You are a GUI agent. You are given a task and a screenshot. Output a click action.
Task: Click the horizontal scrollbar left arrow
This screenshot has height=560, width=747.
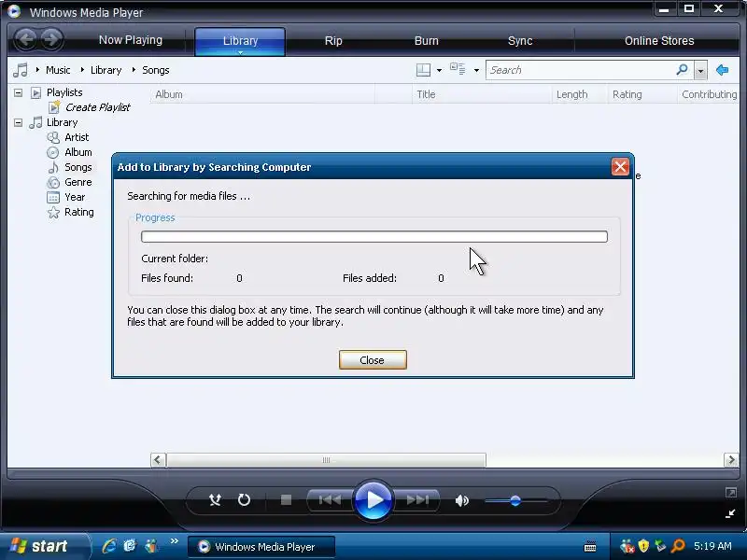tap(158, 460)
